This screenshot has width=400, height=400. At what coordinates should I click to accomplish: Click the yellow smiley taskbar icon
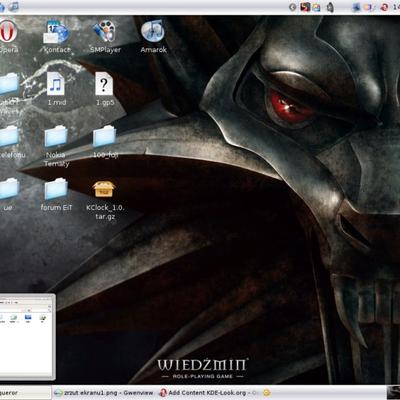[267, 393]
